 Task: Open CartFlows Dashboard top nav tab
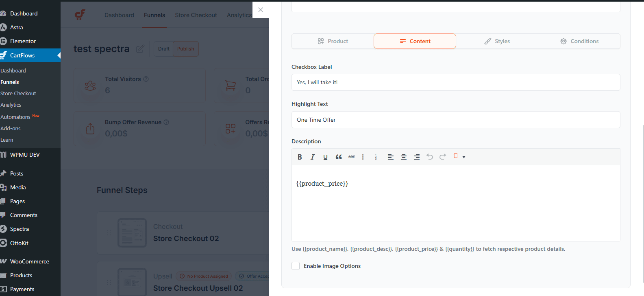(119, 15)
